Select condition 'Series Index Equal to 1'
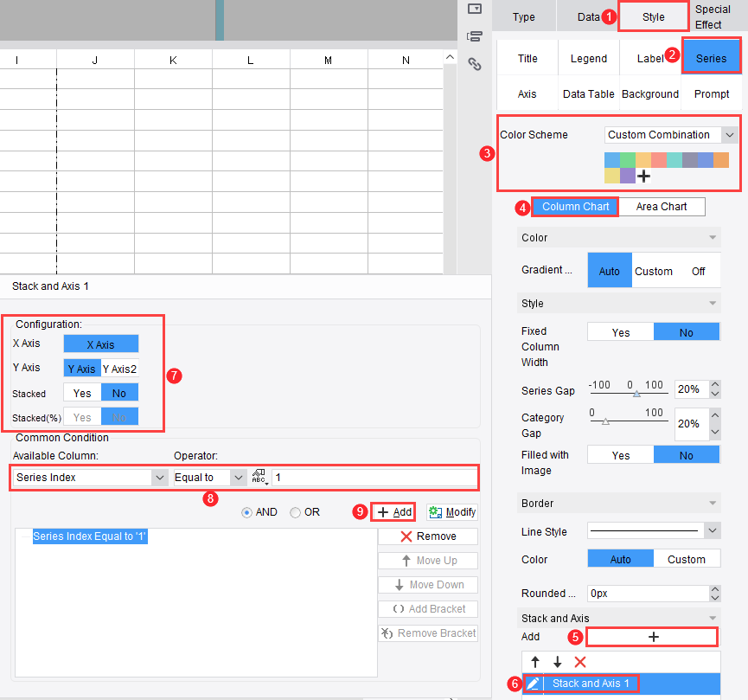Image resolution: width=748 pixels, height=700 pixels. [x=90, y=536]
